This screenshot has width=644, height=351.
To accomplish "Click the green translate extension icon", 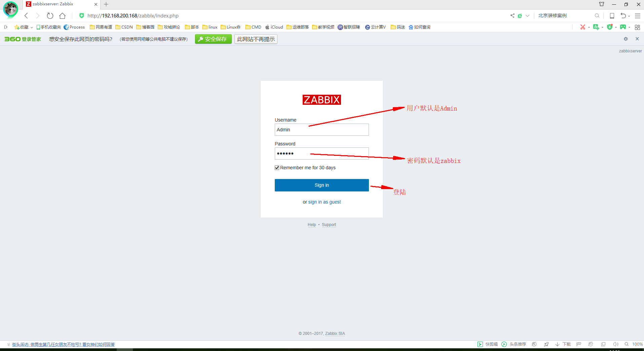I will (x=596, y=27).
